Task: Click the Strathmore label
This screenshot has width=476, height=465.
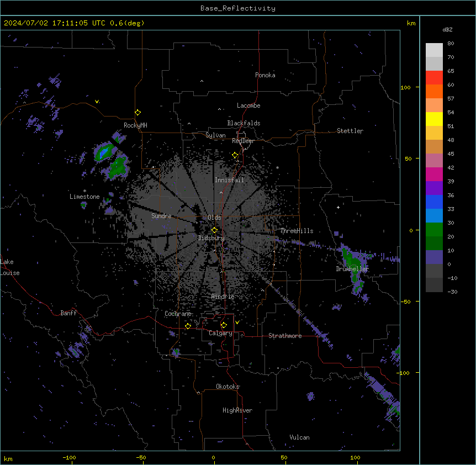Action: point(285,336)
